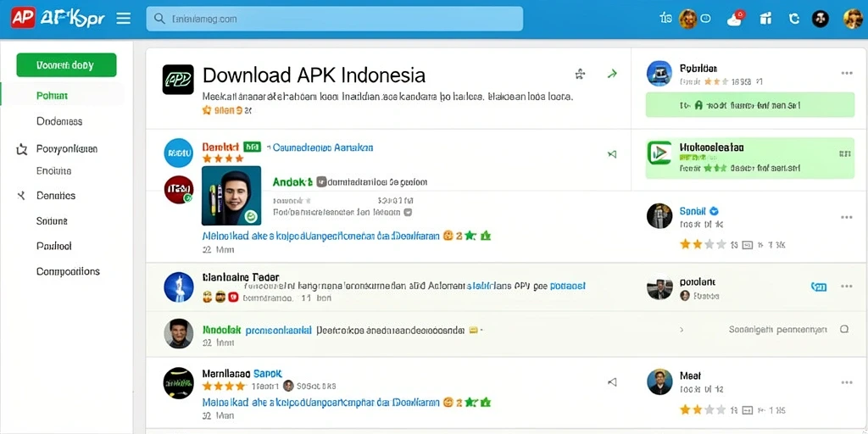
Task: Click the search magnifier icon
Action: tap(159, 19)
